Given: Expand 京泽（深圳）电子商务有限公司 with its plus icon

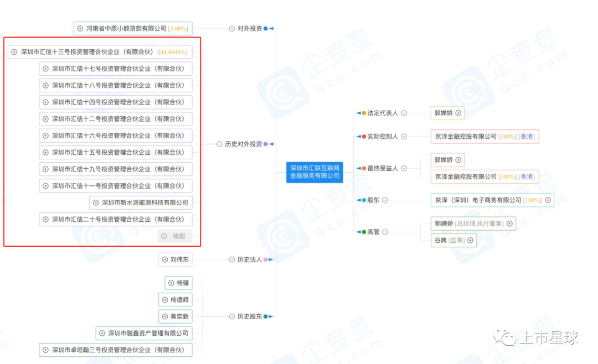Looking at the screenshot, I should (x=548, y=200).
